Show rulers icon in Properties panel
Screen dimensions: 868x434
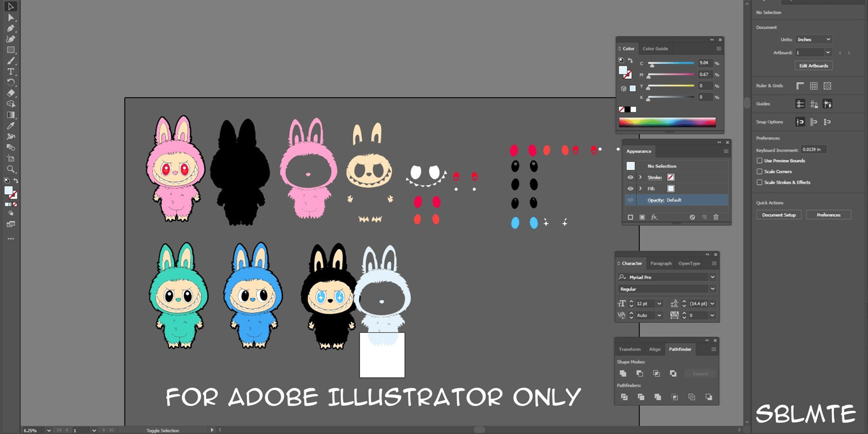click(x=800, y=86)
